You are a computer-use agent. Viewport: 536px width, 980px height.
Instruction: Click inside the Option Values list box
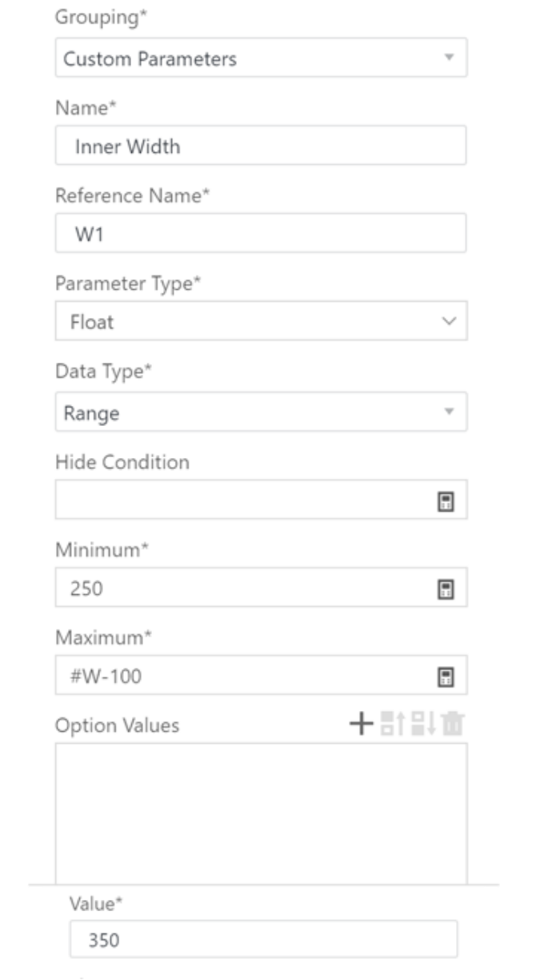coord(261,813)
